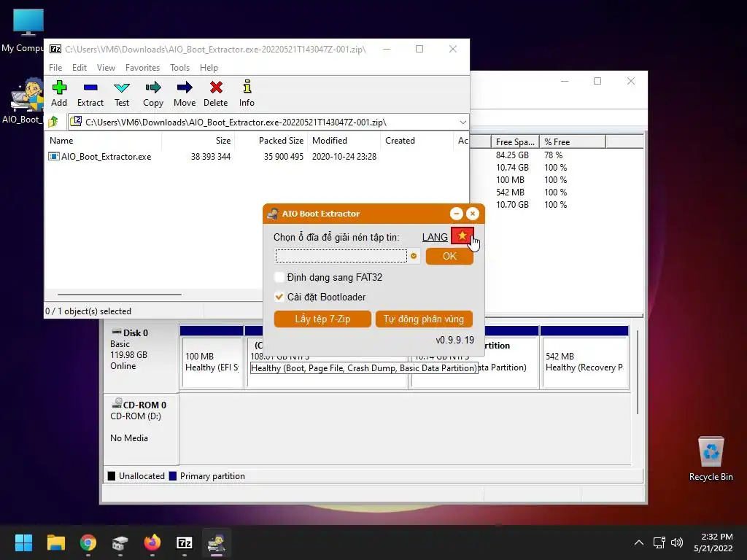The width and height of the screenshot is (747, 560).
Task: Click the Lấy tệp 7-Zip button
Action: tap(322, 319)
